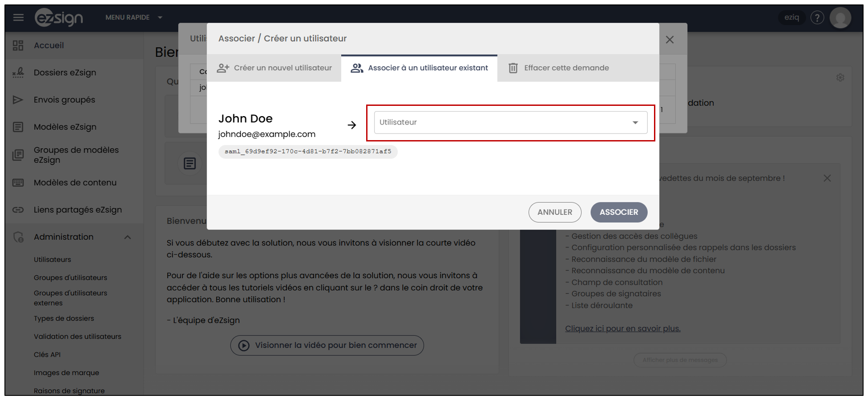Dismiss the September news message with X

coord(827,178)
